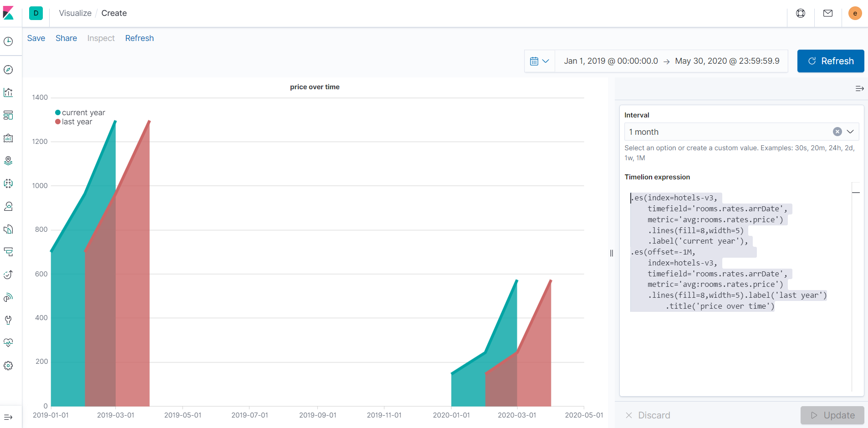Click the Discard button

point(648,415)
